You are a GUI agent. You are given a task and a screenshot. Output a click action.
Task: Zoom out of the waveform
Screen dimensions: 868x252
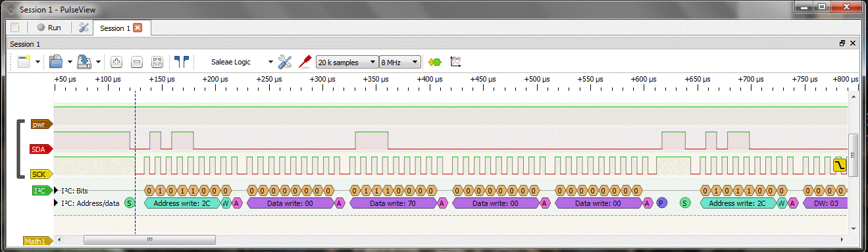[x=137, y=62]
